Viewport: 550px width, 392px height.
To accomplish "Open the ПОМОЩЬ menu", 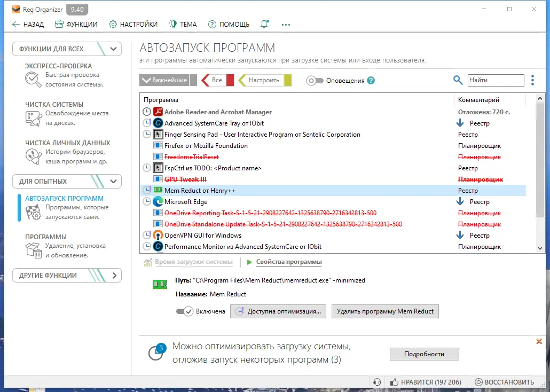I will click(229, 24).
